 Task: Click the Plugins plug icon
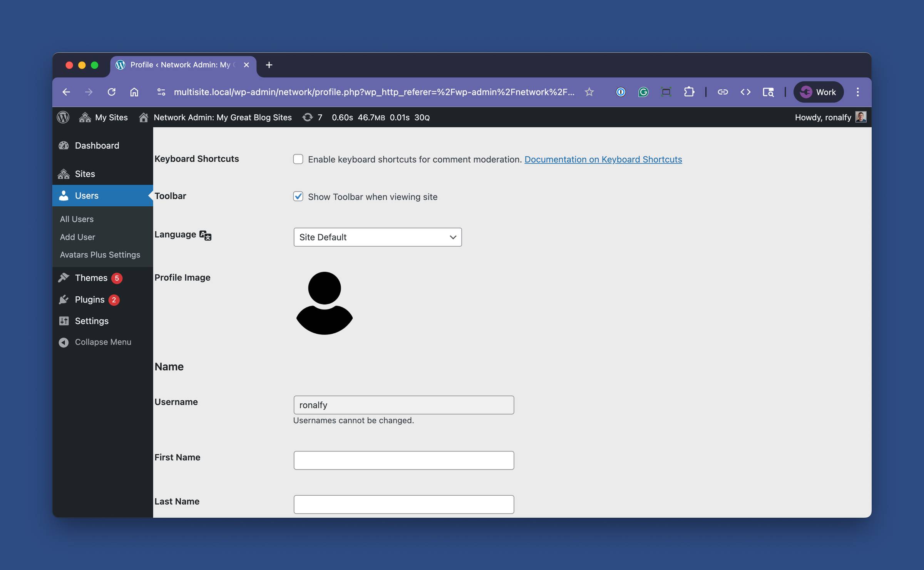point(64,299)
